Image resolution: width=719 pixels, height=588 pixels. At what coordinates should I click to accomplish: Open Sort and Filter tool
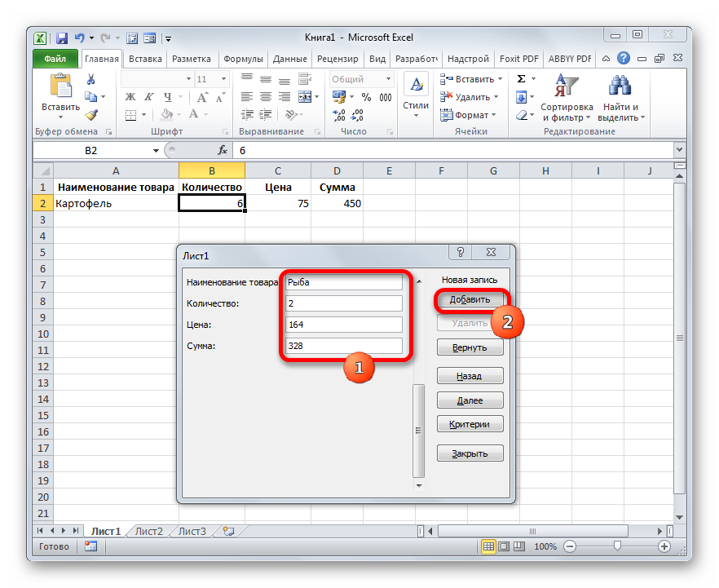tap(566, 98)
